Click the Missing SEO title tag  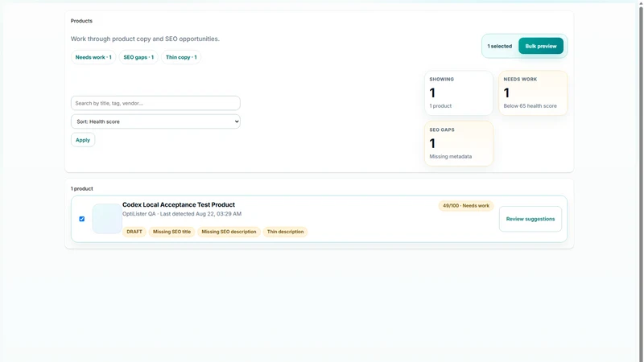[171, 232]
